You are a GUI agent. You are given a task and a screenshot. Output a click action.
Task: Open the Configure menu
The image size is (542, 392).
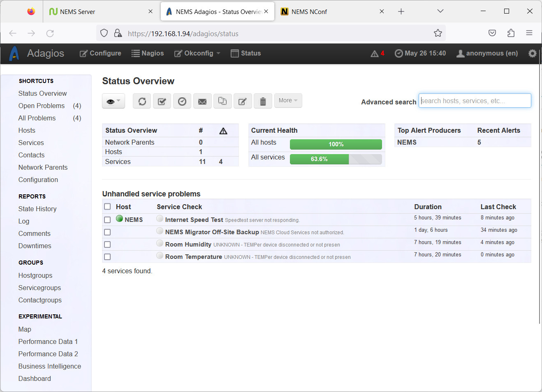[100, 53]
